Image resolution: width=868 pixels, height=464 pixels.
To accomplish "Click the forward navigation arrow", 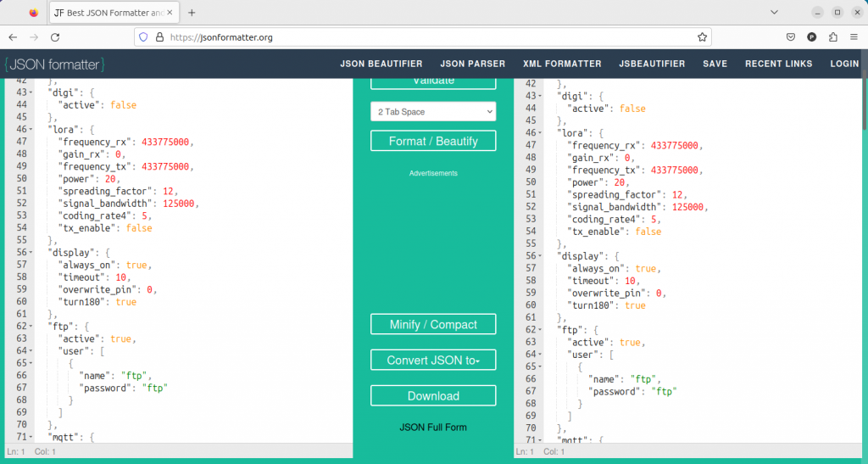I will [x=34, y=37].
